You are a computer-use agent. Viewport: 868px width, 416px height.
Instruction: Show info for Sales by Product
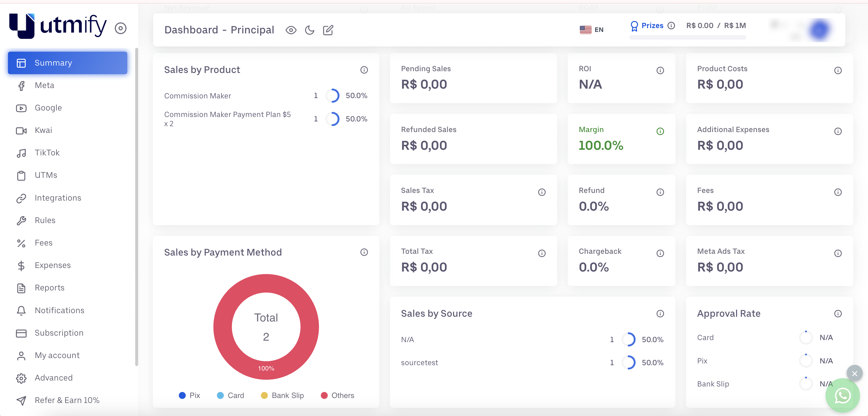click(364, 70)
